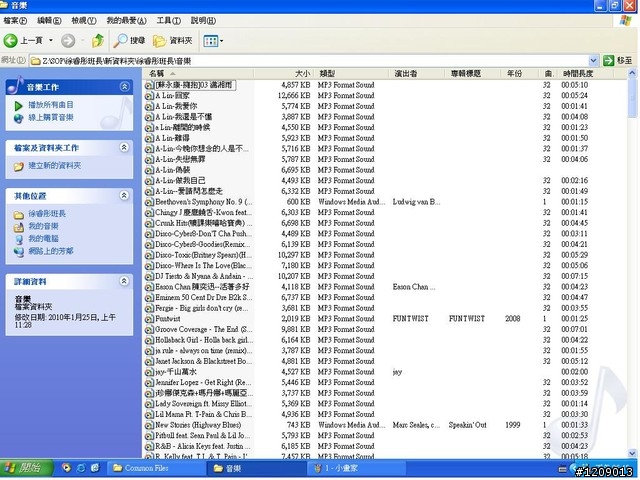640x480 pixels.
Task: Switch to 1 - 小畫家 taskbar window
Action: pos(356,468)
